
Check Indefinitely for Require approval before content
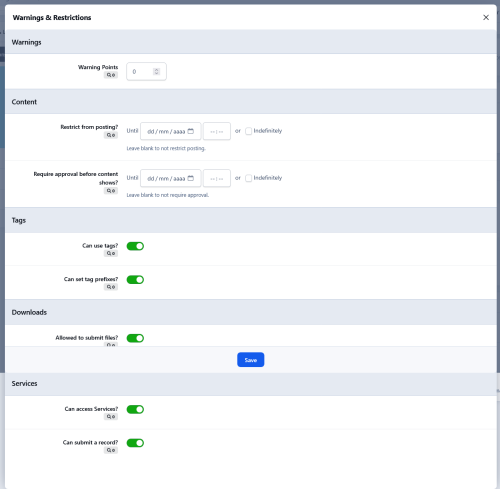tap(249, 178)
